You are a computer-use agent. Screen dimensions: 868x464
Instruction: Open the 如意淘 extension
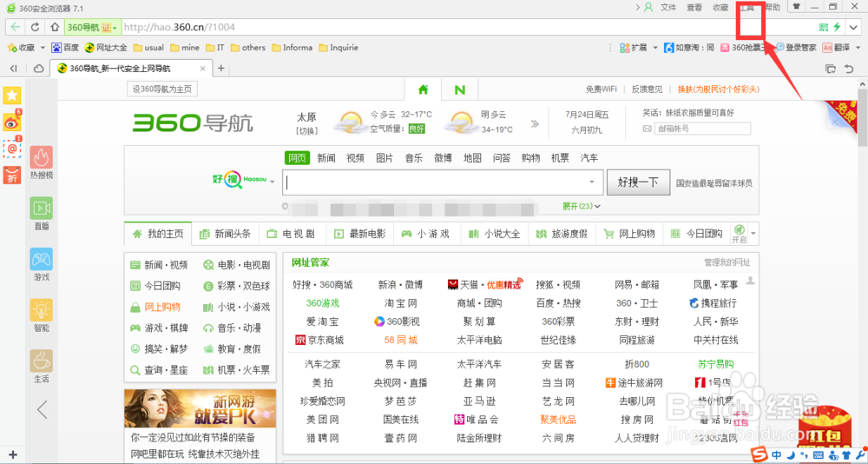tap(689, 48)
